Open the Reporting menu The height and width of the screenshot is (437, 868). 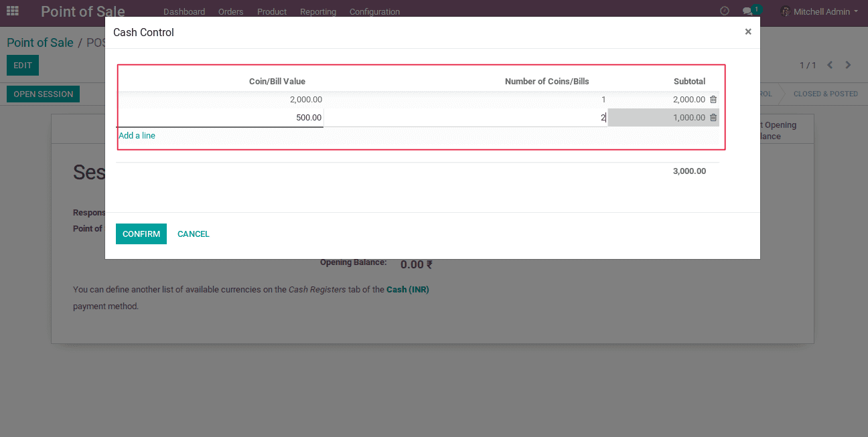(318, 12)
